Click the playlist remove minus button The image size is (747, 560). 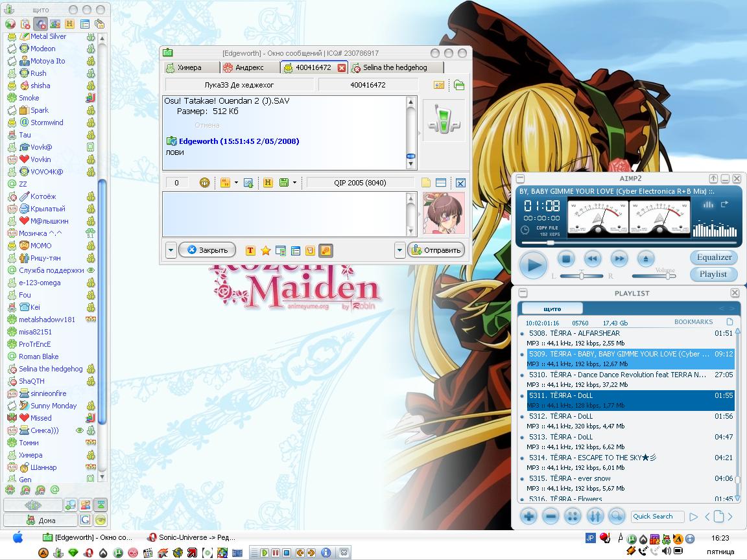click(551, 516)
